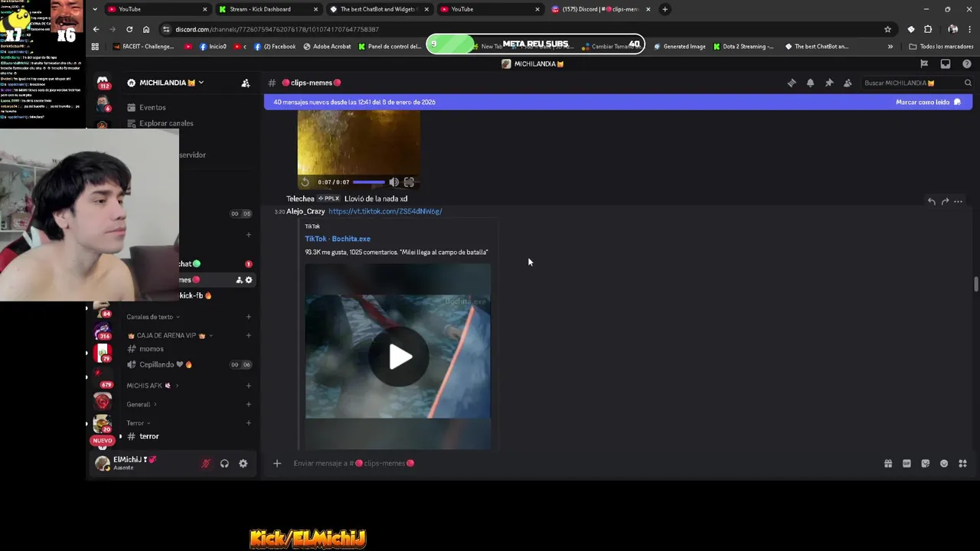Open the terror text channel

149,436
